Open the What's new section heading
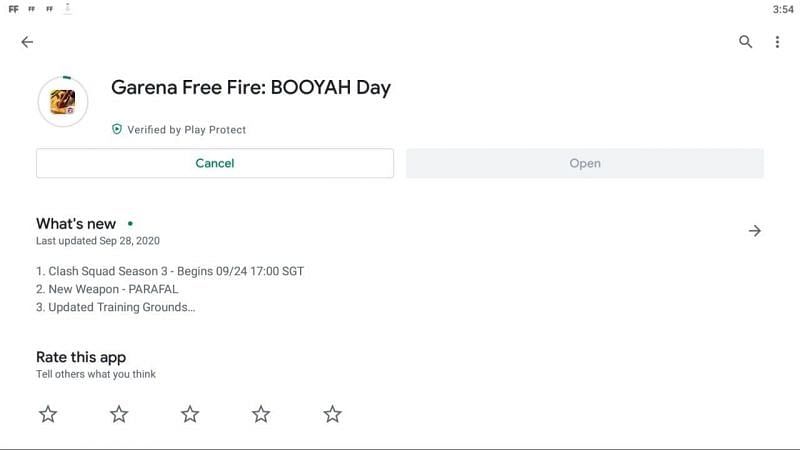The image size is (800, 450). click(76, 224)
